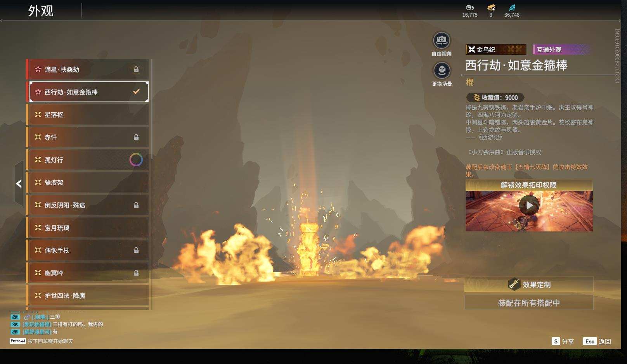
Task: Click the lock icon on 赤忏
Action: [x=136, y=137]
